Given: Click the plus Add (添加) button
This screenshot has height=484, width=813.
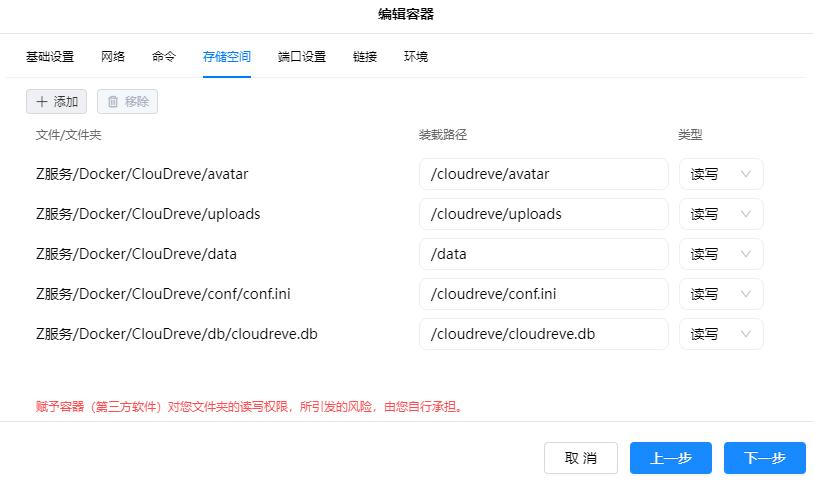Looking at the screenshot, I should pos(56,101).
